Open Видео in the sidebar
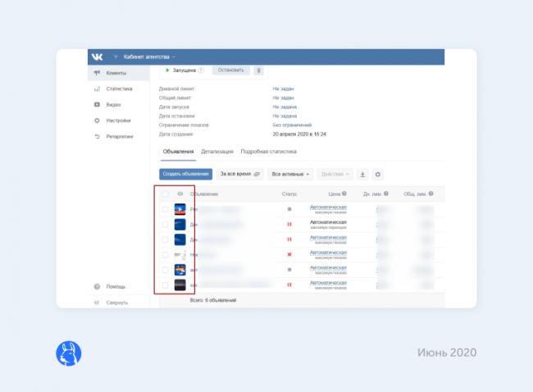 pos(113,104)
